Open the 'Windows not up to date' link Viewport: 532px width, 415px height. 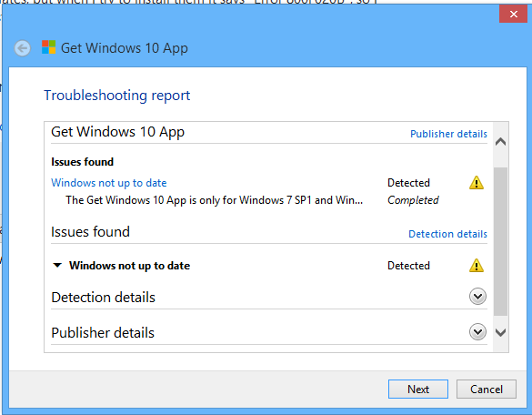(x=108, y=183)
